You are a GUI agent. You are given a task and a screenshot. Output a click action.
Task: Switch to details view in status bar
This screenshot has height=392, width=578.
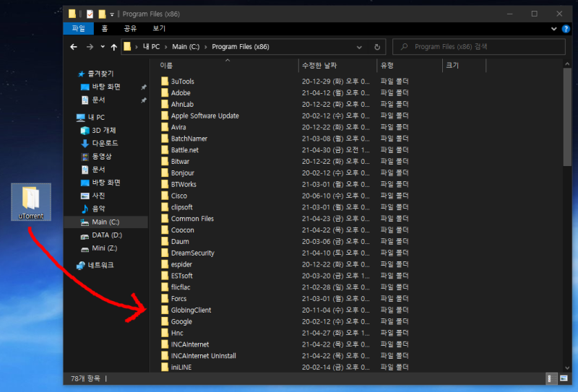tap(551, 378)
